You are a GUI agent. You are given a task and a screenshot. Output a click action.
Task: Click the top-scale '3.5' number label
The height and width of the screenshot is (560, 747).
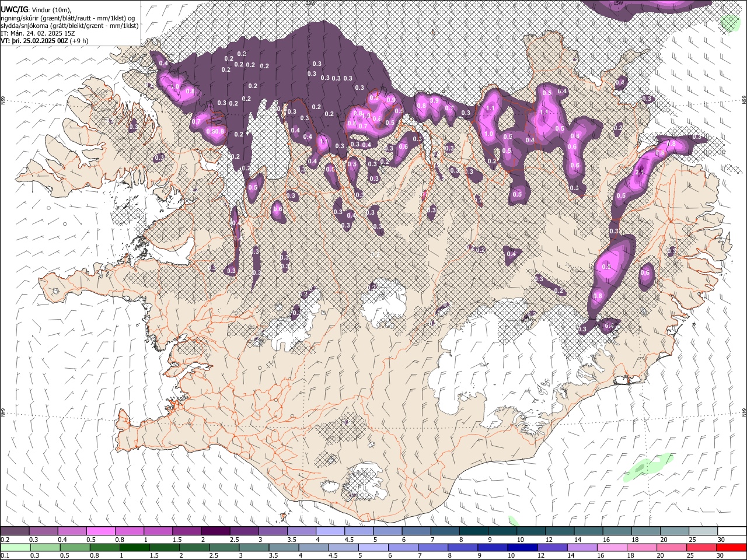292,540
